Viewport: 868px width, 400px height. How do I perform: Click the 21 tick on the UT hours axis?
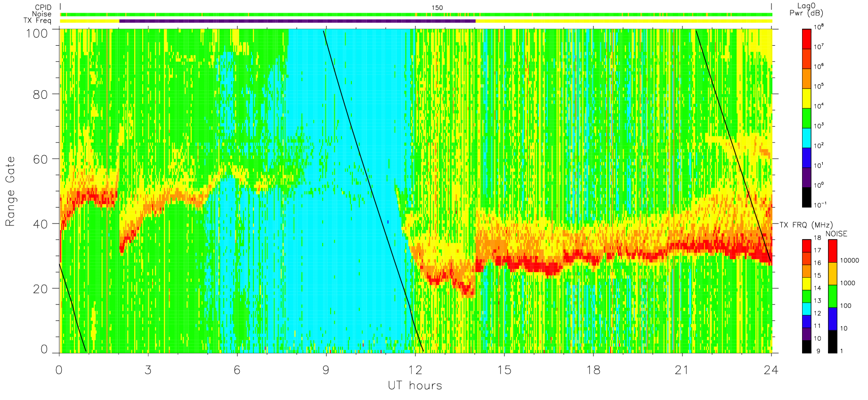click(682, 370)
